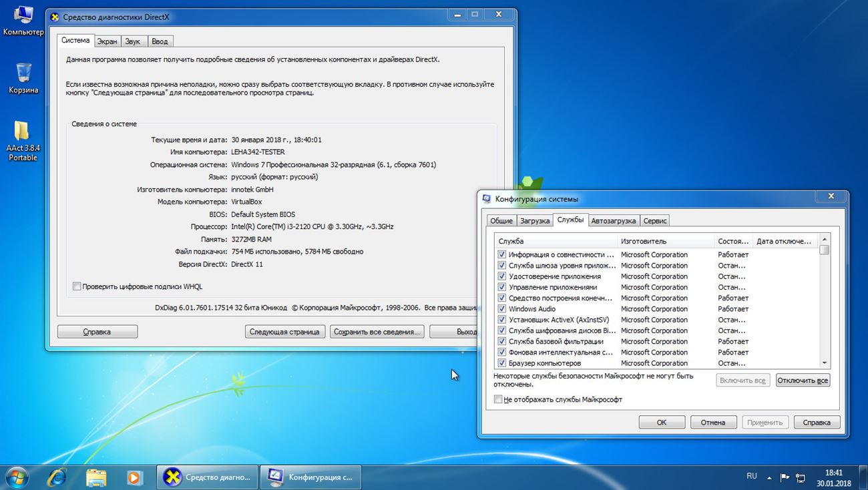Open the Компьютер desktop icon
Viewport: 868px width, 490px height.
click(23, 16)
